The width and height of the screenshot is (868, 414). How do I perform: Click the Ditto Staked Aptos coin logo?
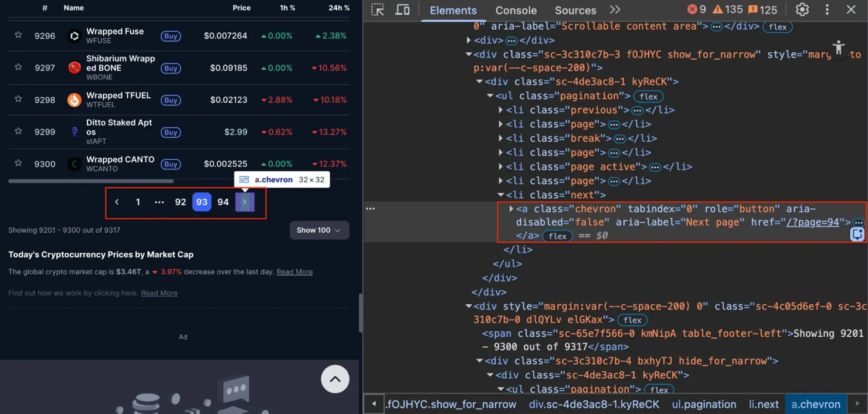point(74,132)
